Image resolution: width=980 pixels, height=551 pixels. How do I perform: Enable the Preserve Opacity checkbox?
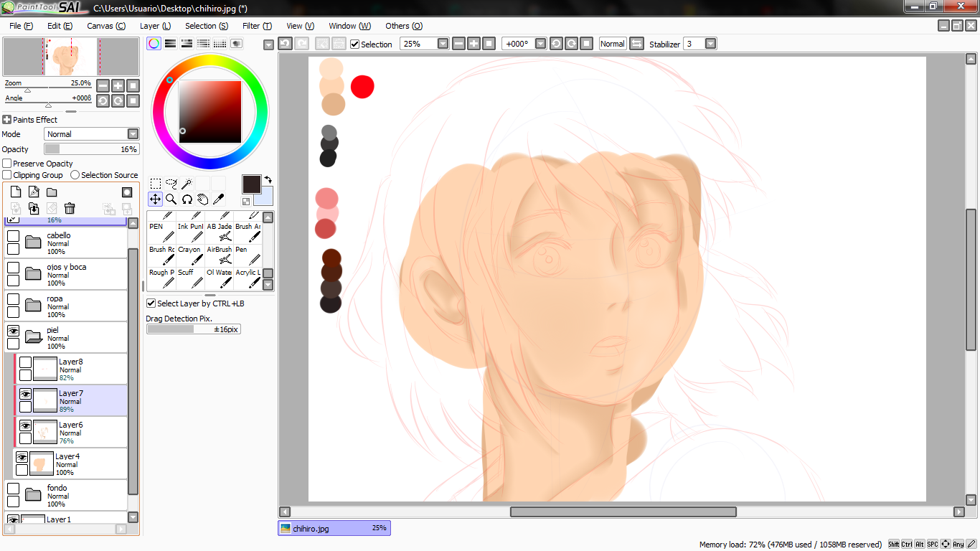click(7, 164)
